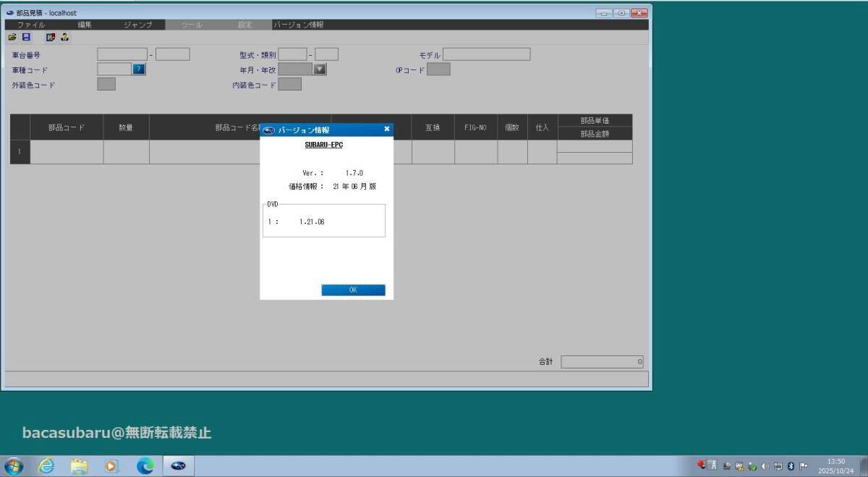The width and height of the screenshot is (868, 477).
Task: Select the parts list document toolbar icon
Action: [x=51, y=37]
